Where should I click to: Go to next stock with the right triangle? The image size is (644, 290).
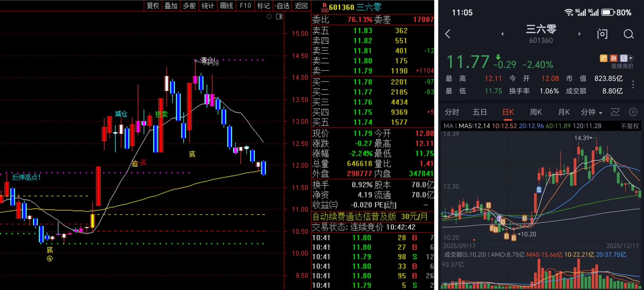coord(580,34)
